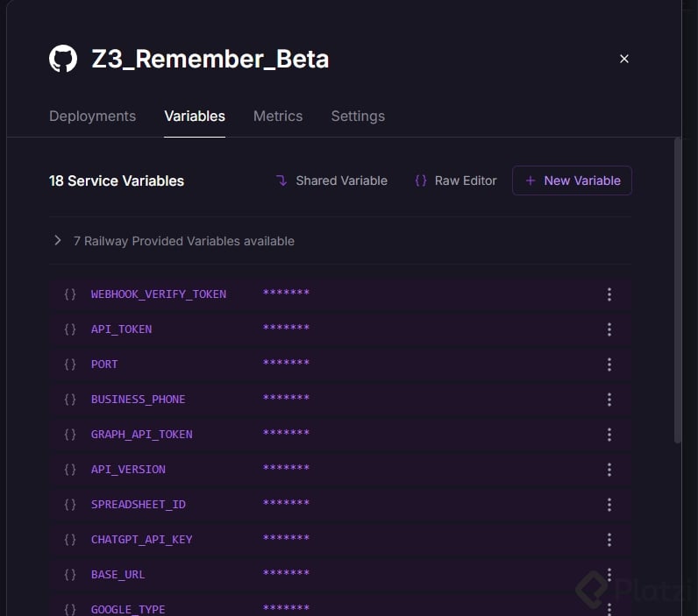The width and height of the screenshot is (698, 616).
Task: Open the Raw Editor
Action: [x=455, y=181]
